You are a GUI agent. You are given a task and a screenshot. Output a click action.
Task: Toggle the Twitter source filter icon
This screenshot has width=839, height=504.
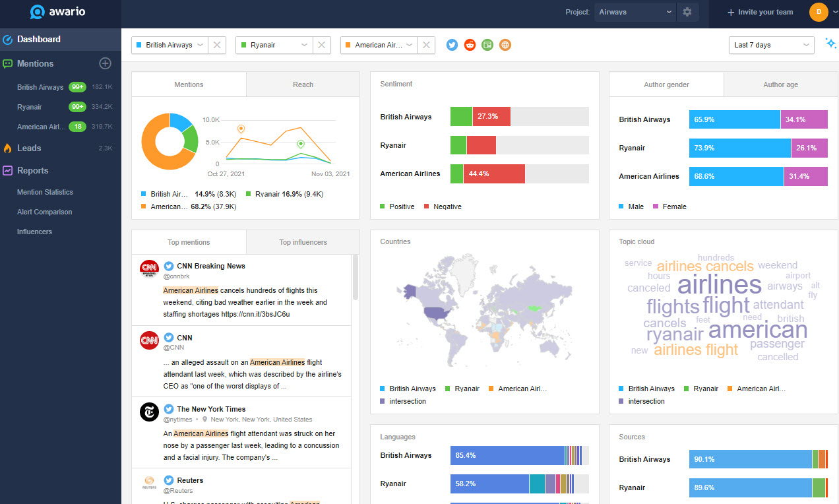[452, 45]
